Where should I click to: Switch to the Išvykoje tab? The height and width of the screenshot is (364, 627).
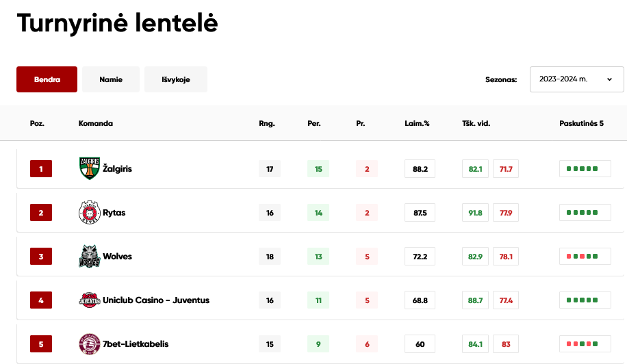175,79
